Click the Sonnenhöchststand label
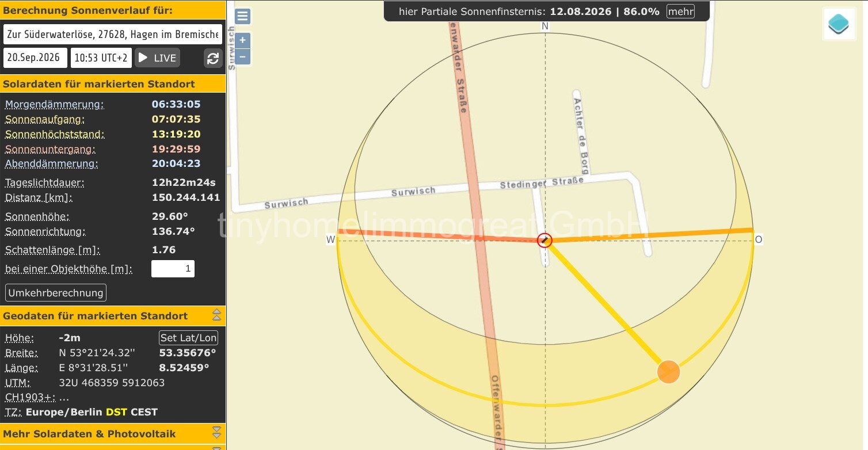 tap(55, 134)
